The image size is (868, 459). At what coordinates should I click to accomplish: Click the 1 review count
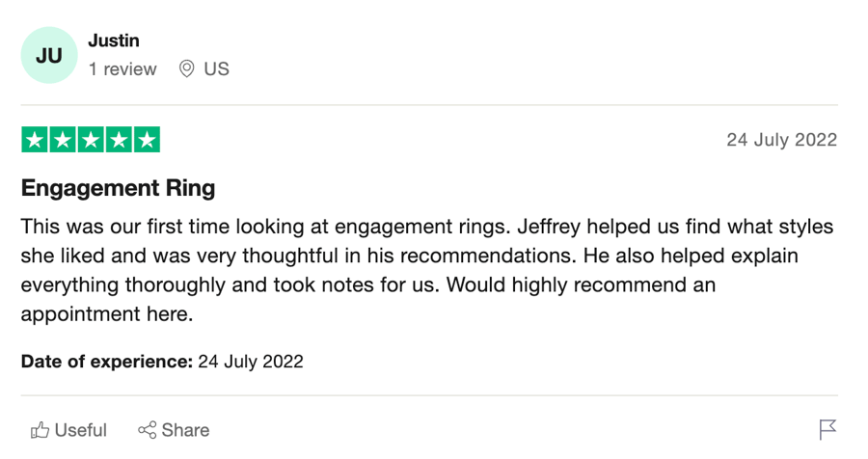click(122, 68)
